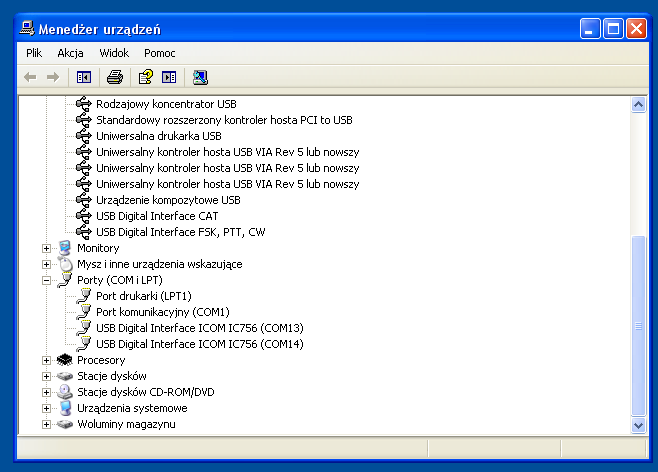Select USB Digital Interface ICOM IC756 (COM14) text

pos(200,344)
